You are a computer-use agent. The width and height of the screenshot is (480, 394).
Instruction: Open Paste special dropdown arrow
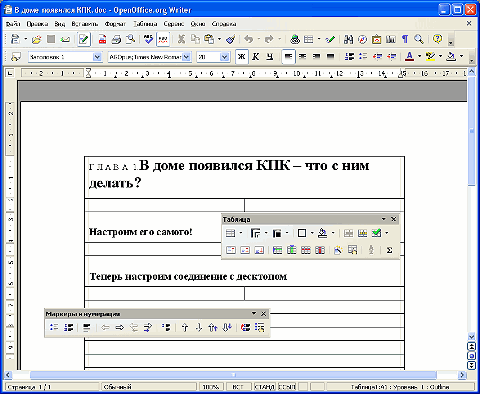[x=219, y=39]
